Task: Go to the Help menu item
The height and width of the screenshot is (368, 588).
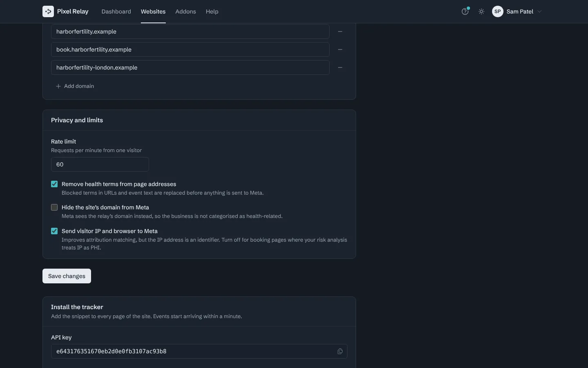Action: 212,11
